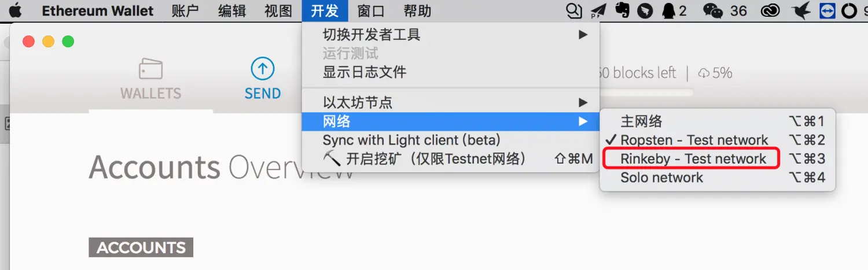
Task: Click the Apple logo menu
Action: pos(15,10)
